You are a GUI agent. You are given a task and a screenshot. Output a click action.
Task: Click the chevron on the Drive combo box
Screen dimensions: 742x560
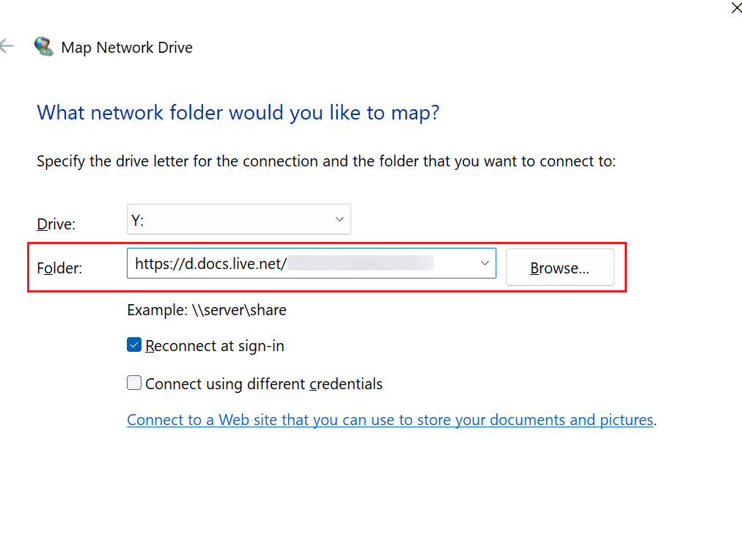pos(339,218)
